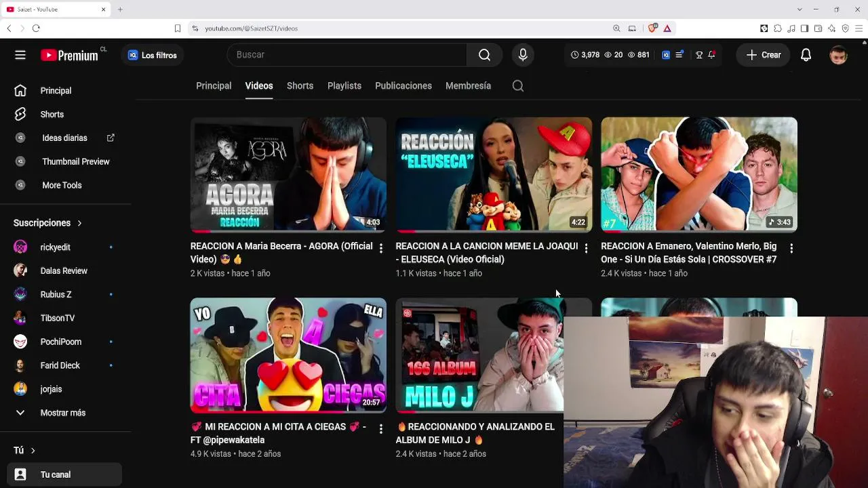Open Farid Dieck subscription channel

64,366
